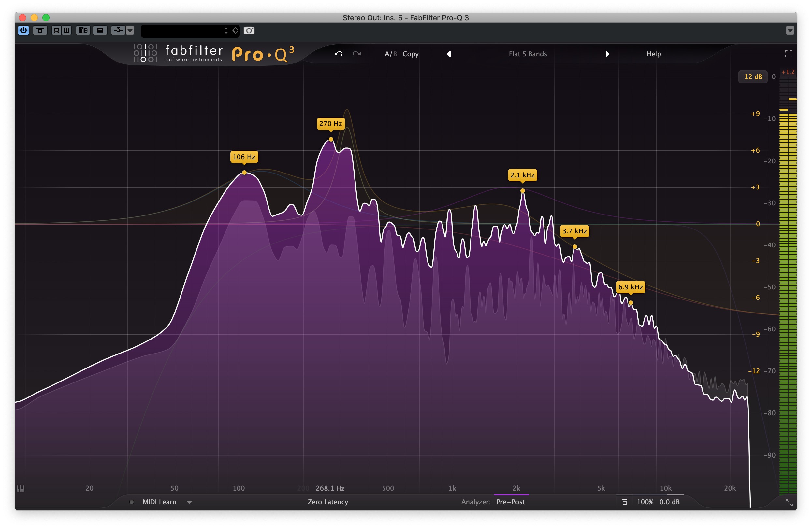Open fullscreen mode via the corner expand icon
This screenshot has height=528, width=812.
[x=789, y=53]
